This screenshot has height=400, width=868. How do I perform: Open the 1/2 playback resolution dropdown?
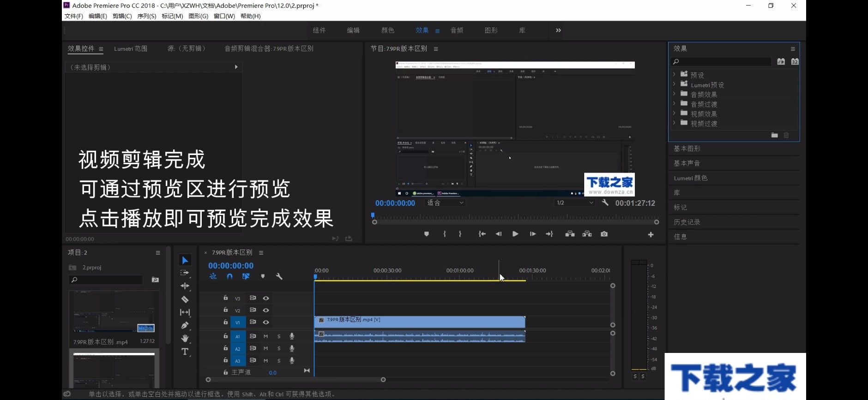tap(574, 203)
